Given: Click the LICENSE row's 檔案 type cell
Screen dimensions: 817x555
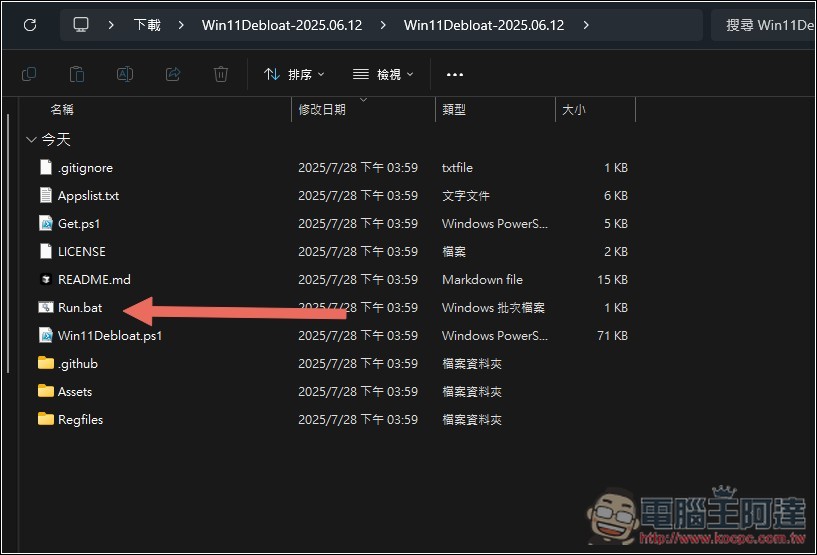Looking at the screenshot, I should 454,252.
